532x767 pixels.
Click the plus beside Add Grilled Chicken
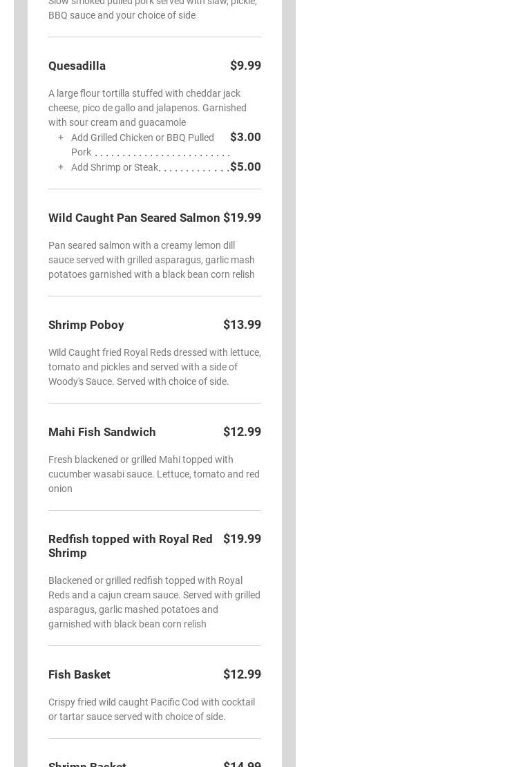[x=61, y=138]
